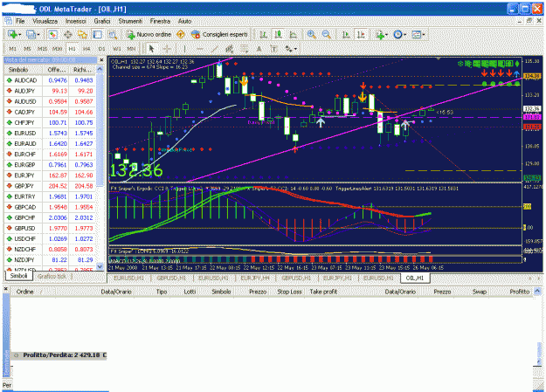The width and height of the screenshot is (546, 392).
Task: Toggle chart shift icon
Action: [x=361, y=34]
